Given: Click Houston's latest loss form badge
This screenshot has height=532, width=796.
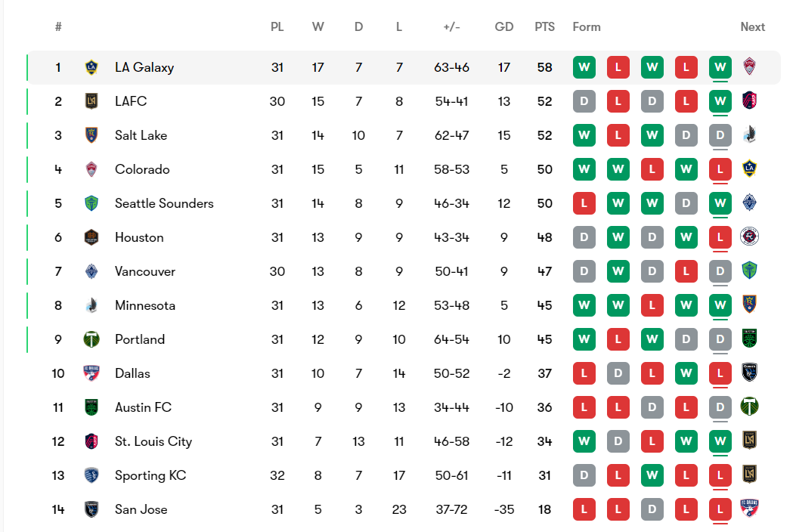Looking at the screenshot, I should (720, 237).
